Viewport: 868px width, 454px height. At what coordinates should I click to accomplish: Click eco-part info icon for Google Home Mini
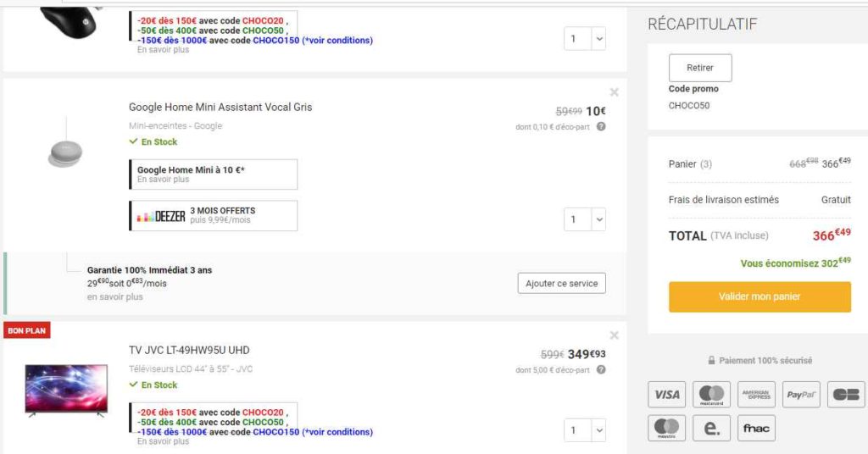601,127
